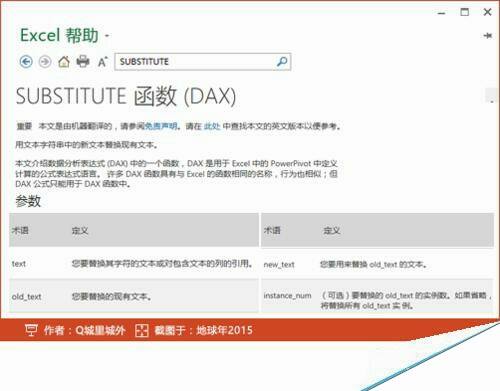Click the scrollbar at the window's right edge

point(491,96)
